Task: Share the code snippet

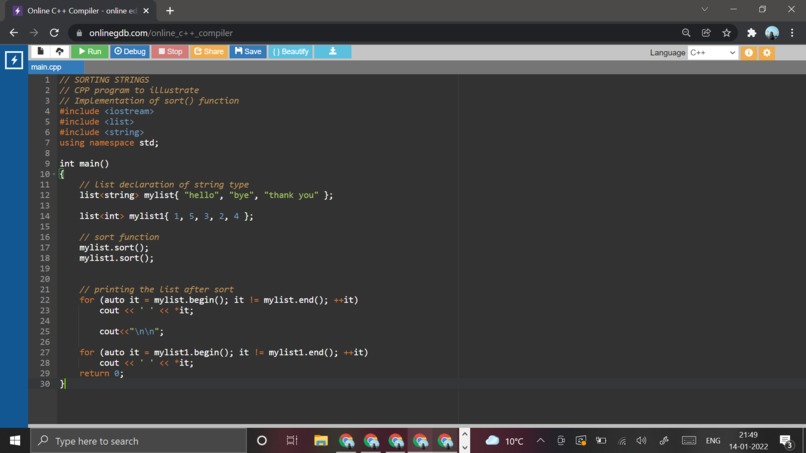Action: click(209, 51)
